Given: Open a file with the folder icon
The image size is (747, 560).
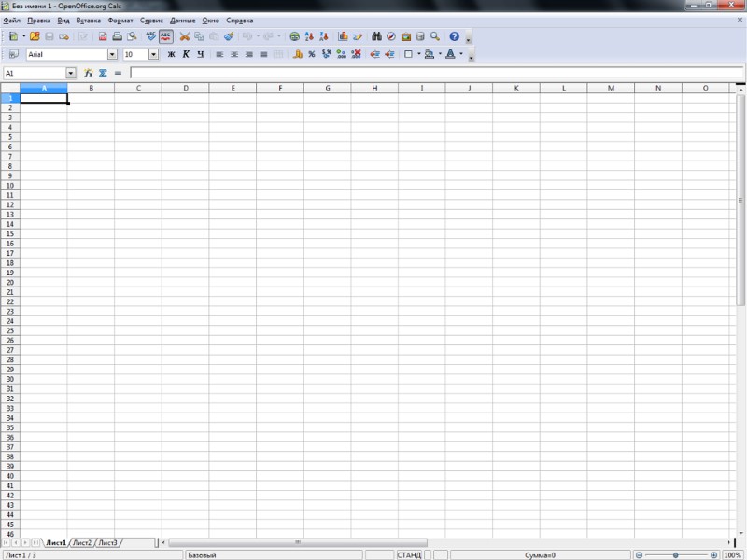Looking at the screenshot, I should (35, 36).
